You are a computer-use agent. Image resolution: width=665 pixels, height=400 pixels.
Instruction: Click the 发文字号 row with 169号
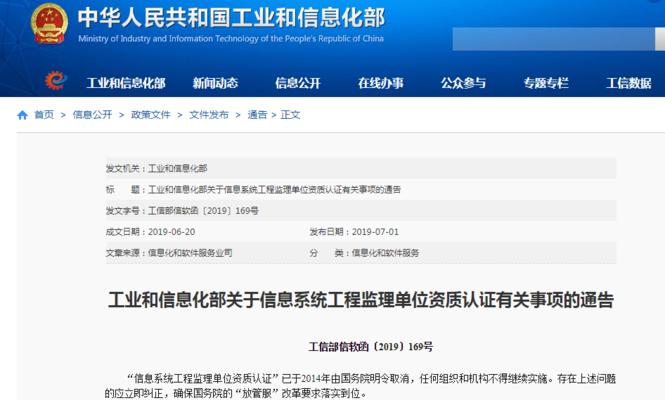[182, 211]
